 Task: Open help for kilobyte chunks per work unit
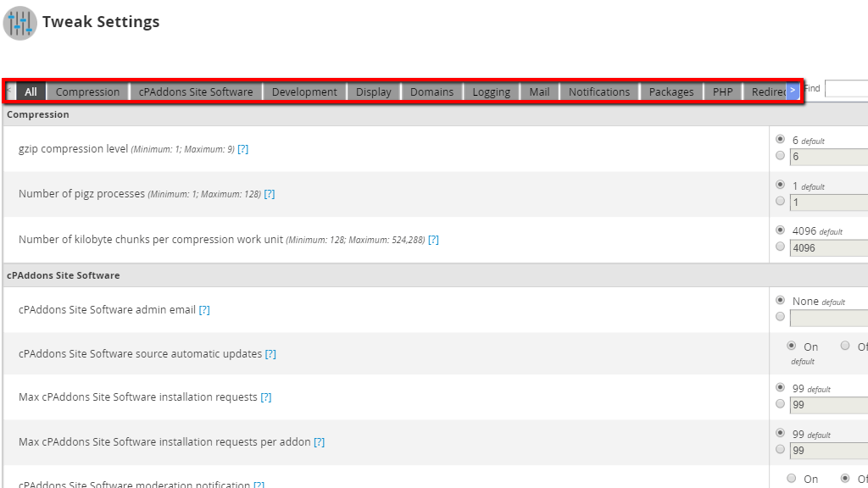[433, 240]
